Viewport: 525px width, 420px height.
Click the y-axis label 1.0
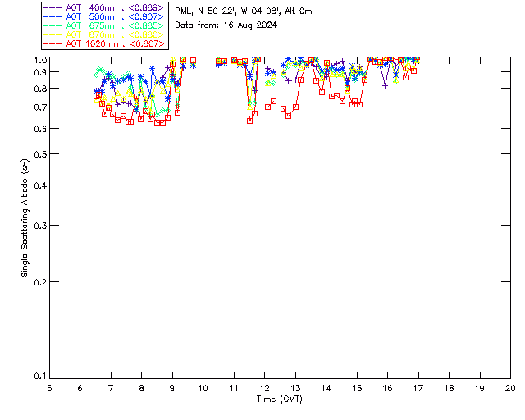tap(40, 60)
